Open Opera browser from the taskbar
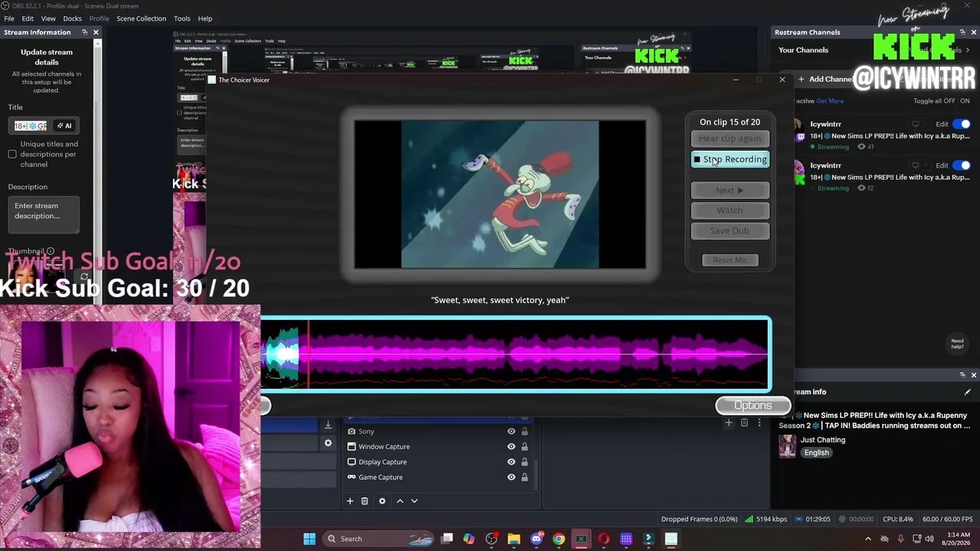This screenshot has width=980, height=551. 603,539
